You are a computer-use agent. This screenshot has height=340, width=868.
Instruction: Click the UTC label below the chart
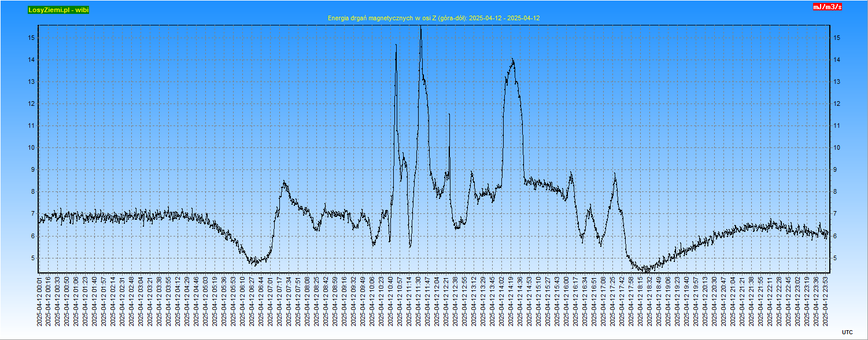tap(847, 332)
